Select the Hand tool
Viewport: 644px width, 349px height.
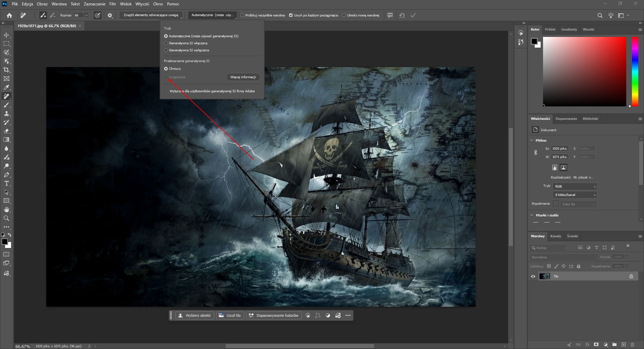pyautogui.click(x=6, y=209)
